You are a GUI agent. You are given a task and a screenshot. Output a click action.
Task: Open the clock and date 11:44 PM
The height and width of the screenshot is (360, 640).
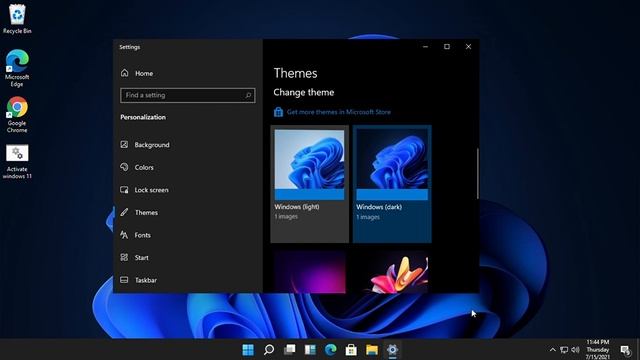tap(598, 349)
